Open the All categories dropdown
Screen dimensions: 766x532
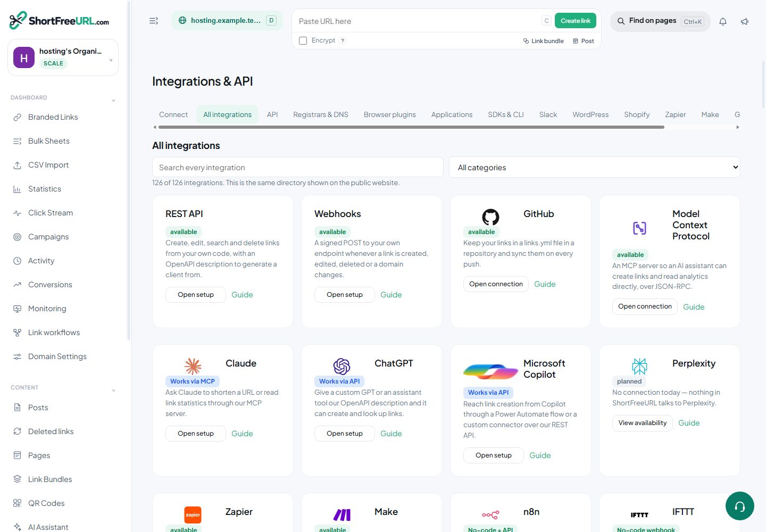pos(595,168)
